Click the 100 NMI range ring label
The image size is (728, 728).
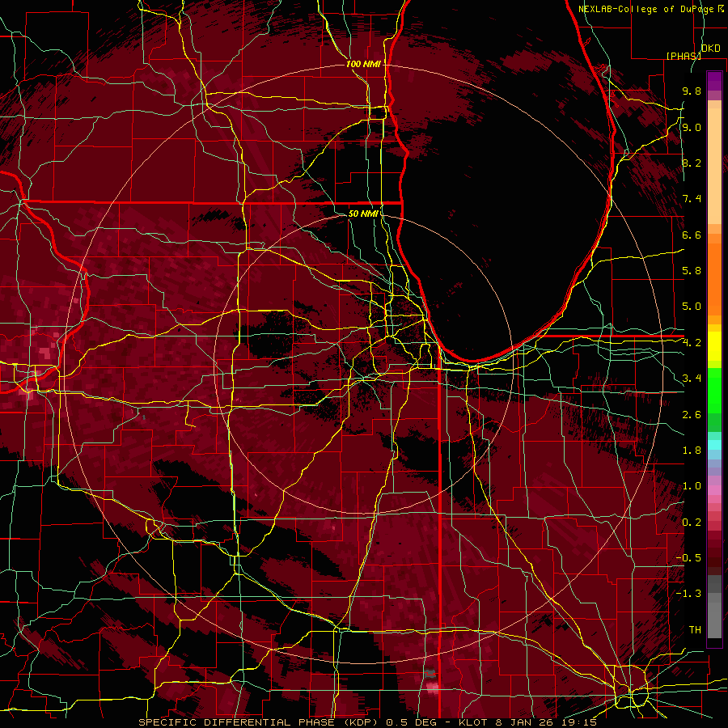point(363,64)
